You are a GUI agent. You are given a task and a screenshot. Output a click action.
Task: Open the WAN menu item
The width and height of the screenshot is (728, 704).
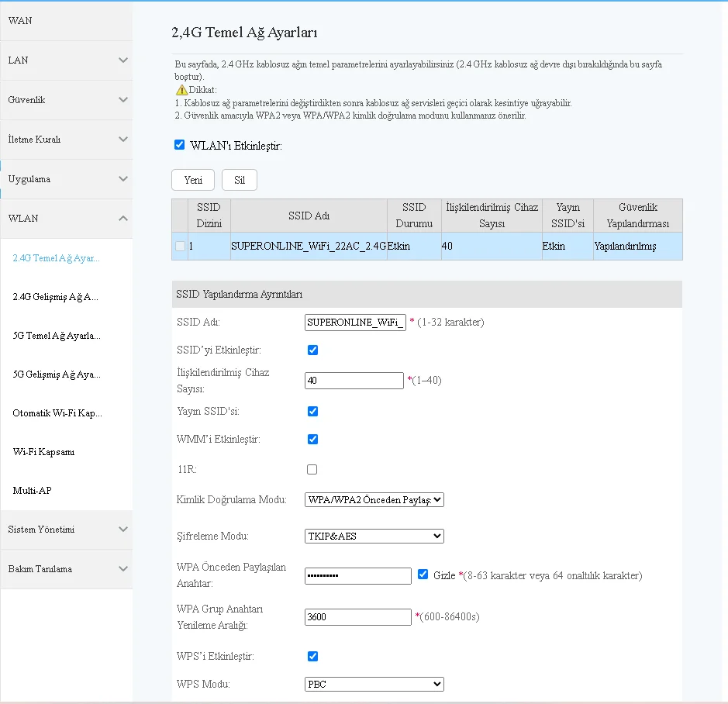21,21
